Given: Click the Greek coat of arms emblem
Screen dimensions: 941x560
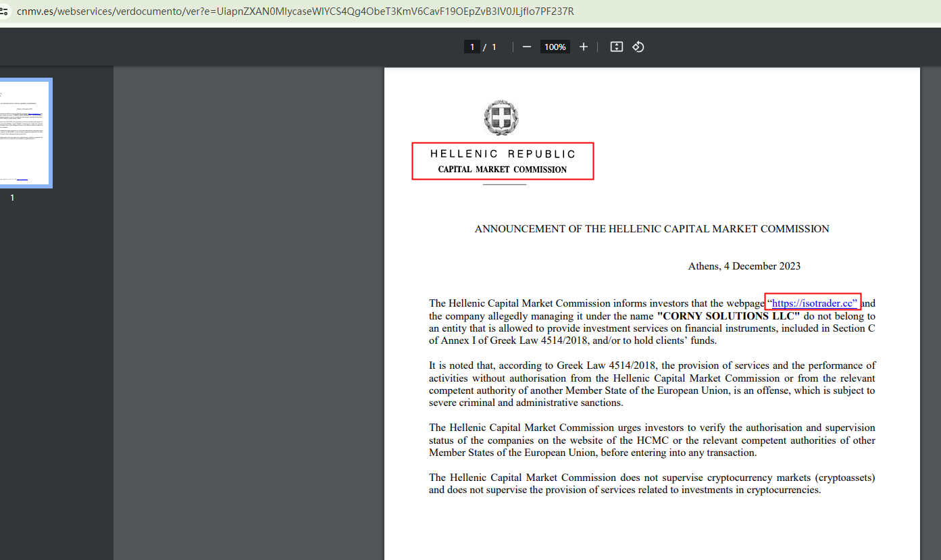Looking at the screenshot, I should click(x=501, y=118).
